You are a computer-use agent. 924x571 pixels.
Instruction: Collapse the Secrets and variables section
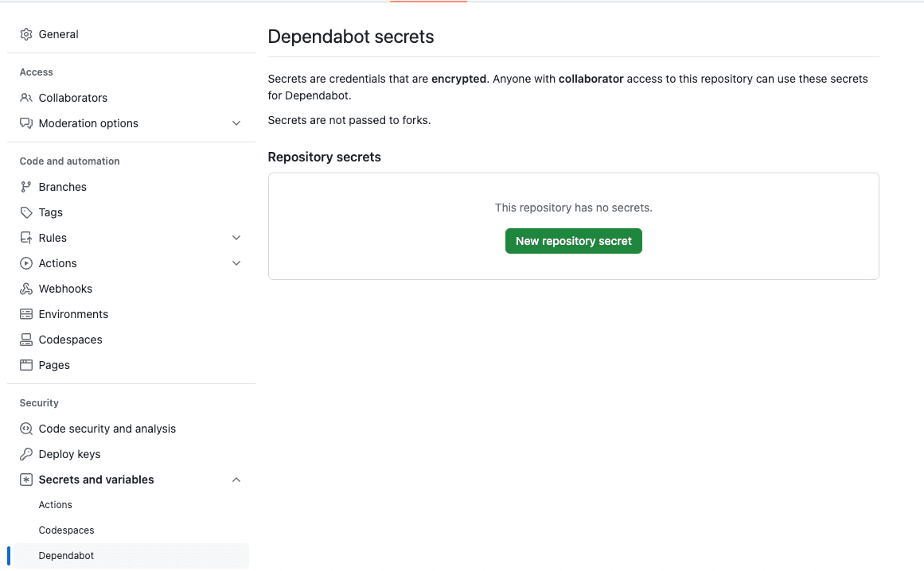coord(236,480)
